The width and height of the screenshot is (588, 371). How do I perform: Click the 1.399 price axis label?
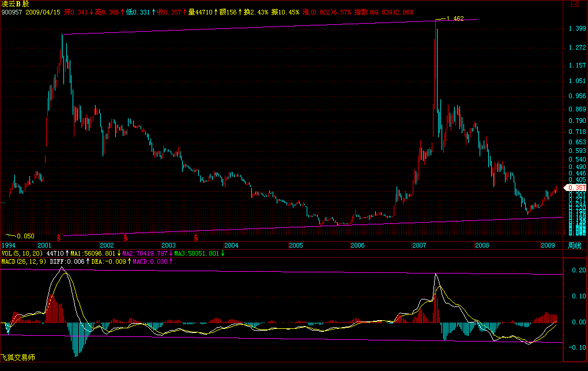(577, 28)
